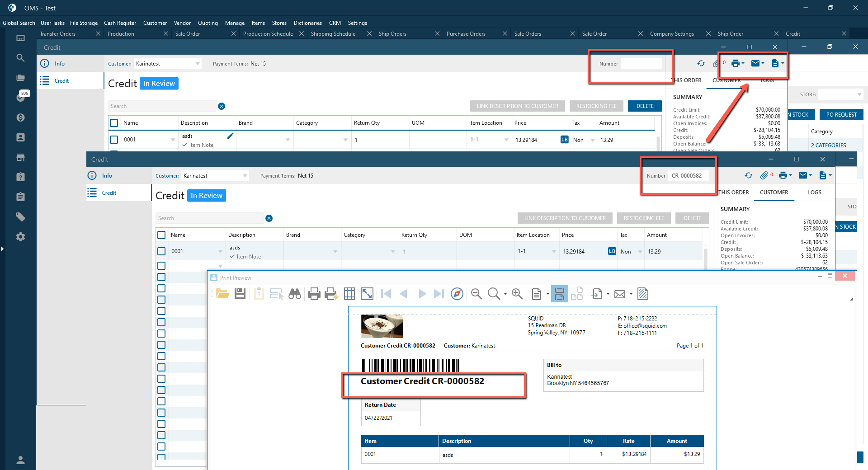Go to next page in Print Preview

(422, 294)
